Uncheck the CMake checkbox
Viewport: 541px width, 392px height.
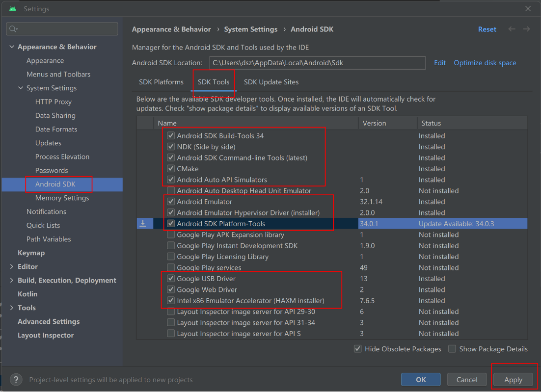coord(171,169)
